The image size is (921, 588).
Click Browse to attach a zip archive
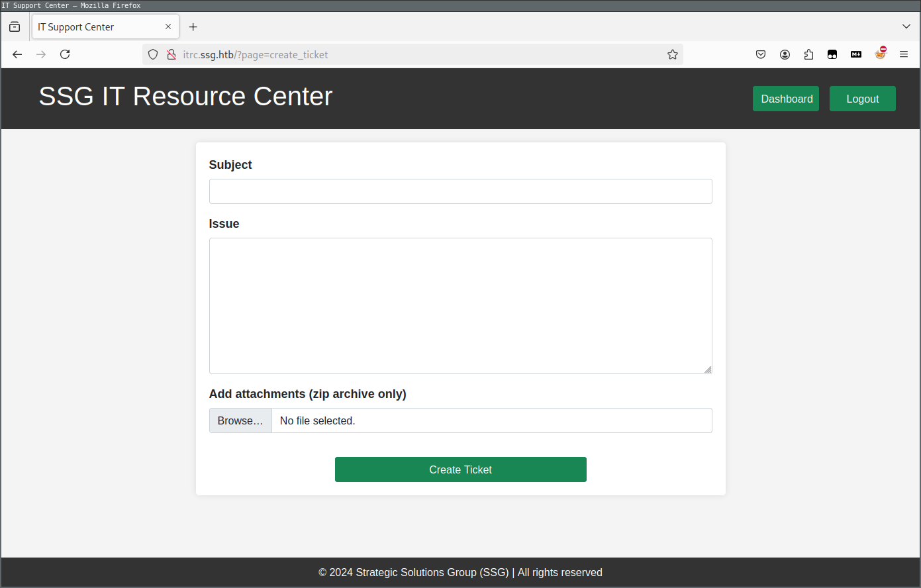coord(240,420)
